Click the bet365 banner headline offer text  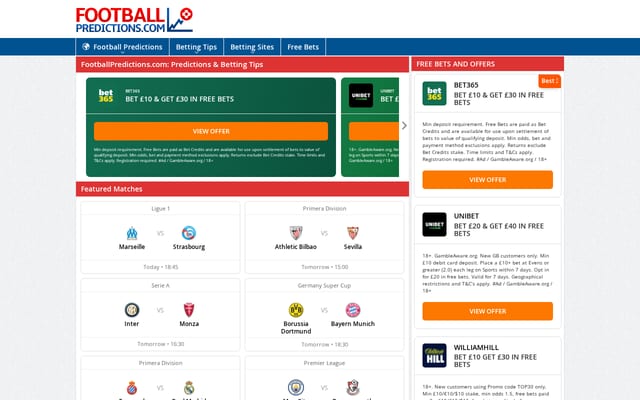[x=180, y=99]
